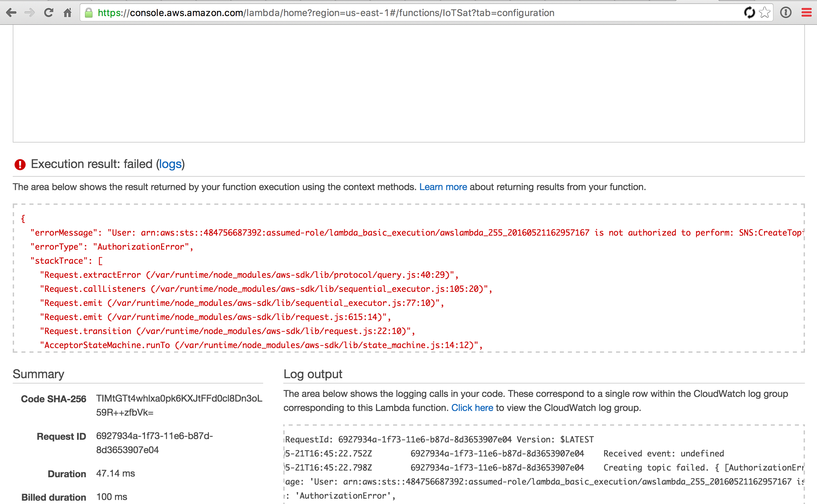817x504 pixels.
Task: Click the errorMessage line in the result
Action: 417,233
